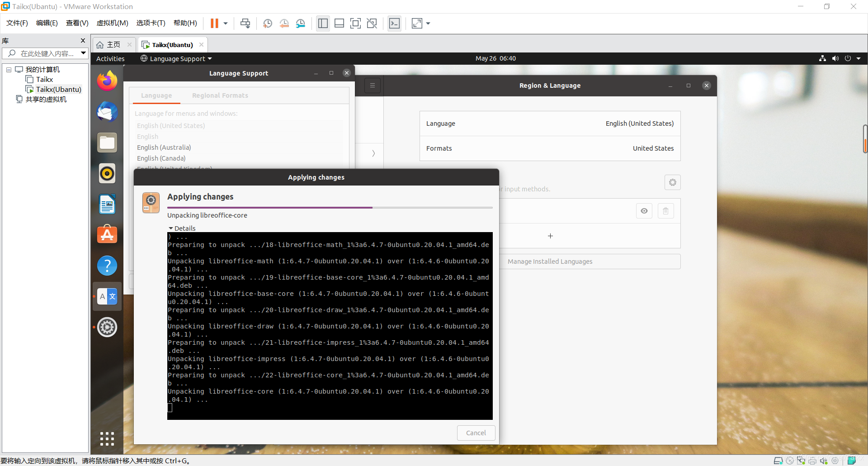
Task: Take a snapshot of the VM
Action: (x=267, y=23)
